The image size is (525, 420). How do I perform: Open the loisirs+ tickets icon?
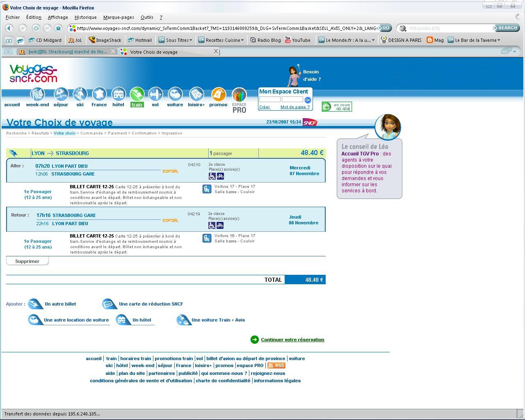tap(196, 94)
